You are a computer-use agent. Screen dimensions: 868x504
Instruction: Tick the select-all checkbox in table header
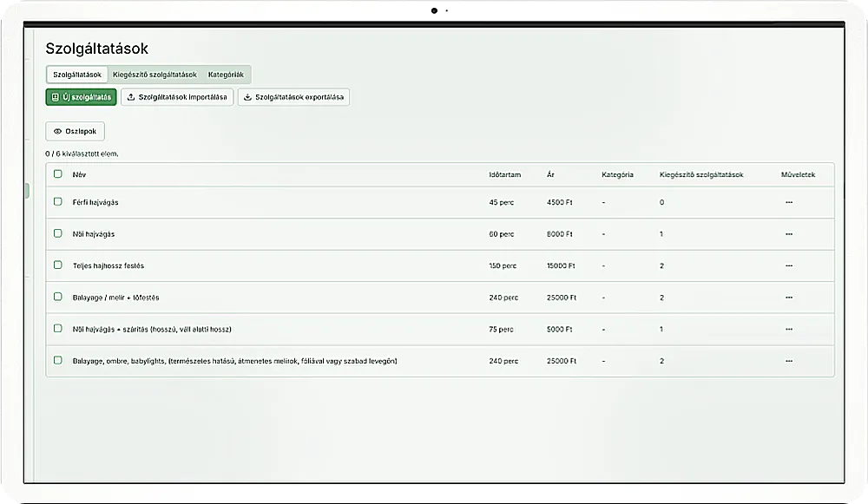(x=58, y=174)
